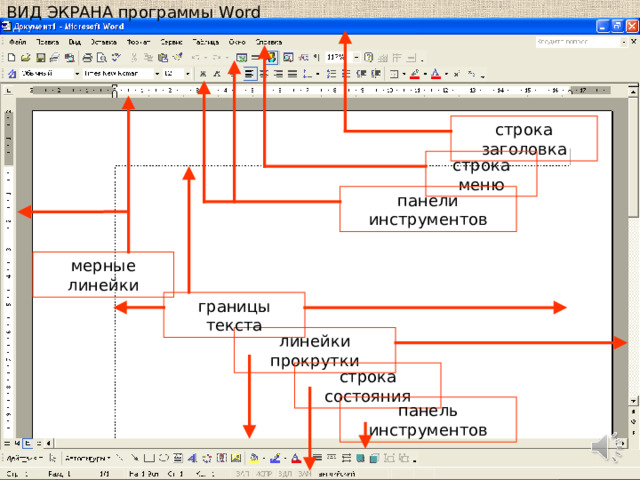Apply subscript formatting (x₂)
Image resolution: width=640 pixels, height=480 pixels.
coord(471,74)
